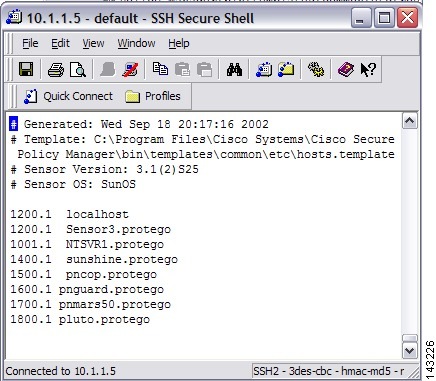The image size is (436, 381).
Task: Click the terminal scrollbar down arrow
Action: point(409,350)
